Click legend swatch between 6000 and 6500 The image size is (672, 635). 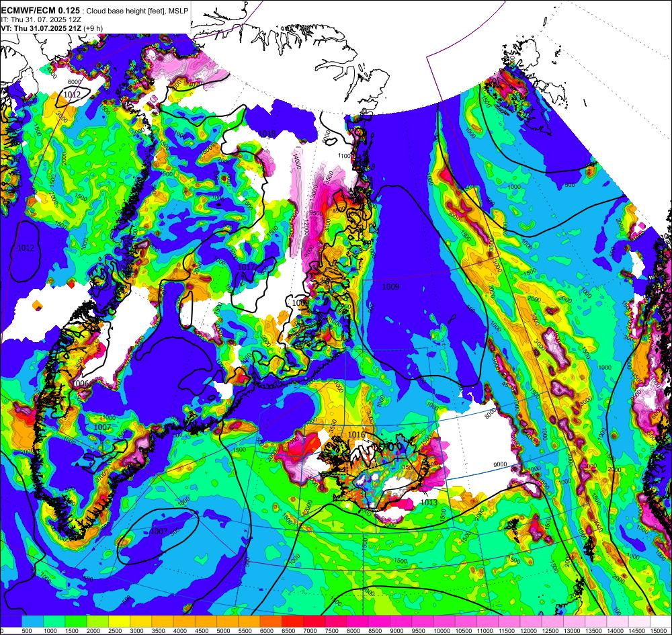[x=271, y=621]
